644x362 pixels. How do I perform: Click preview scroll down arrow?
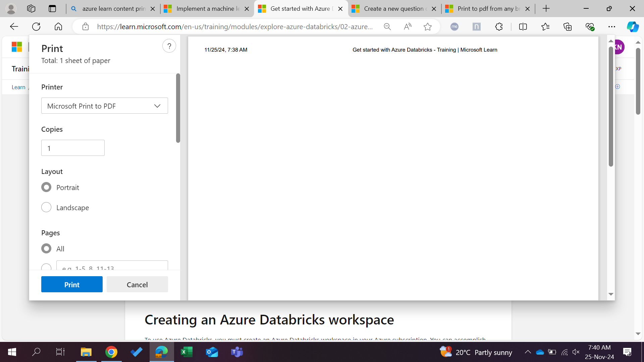coord(611,294)
